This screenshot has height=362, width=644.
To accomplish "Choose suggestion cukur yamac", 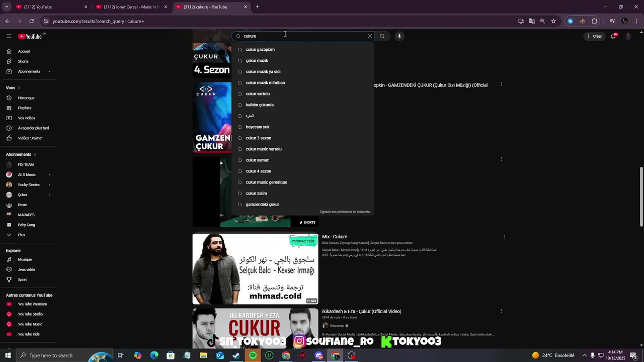I will pos(303,160).
